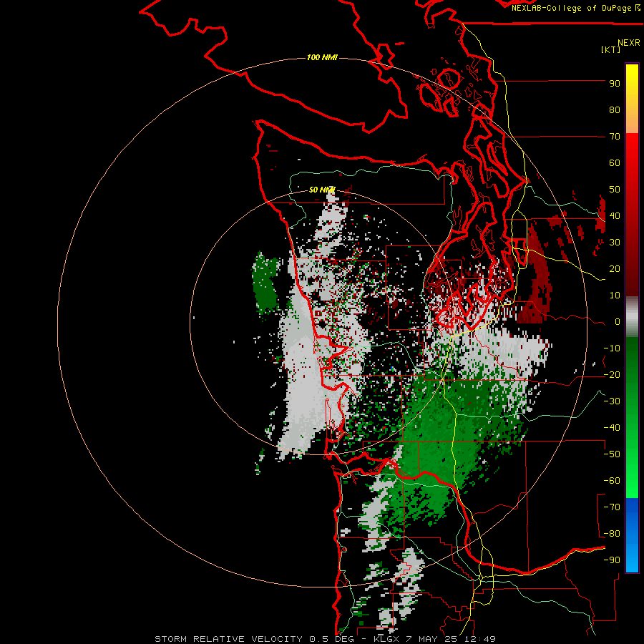Pick the gray zero-velocity color bar segment
This screenshot has width=644, height=644.
tap(632, 317)
